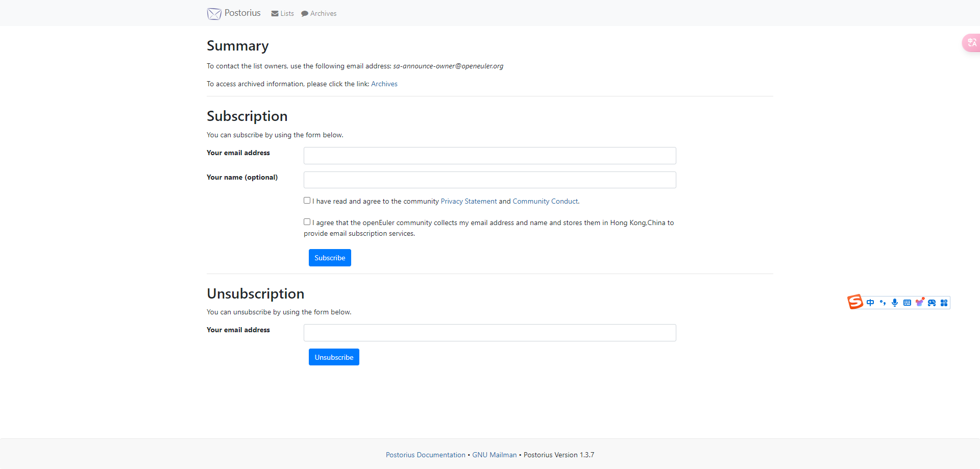The height and width of the screenshot is (469, 980).
Task: Open the IME skin shirt icon
Action: point(919,302)
